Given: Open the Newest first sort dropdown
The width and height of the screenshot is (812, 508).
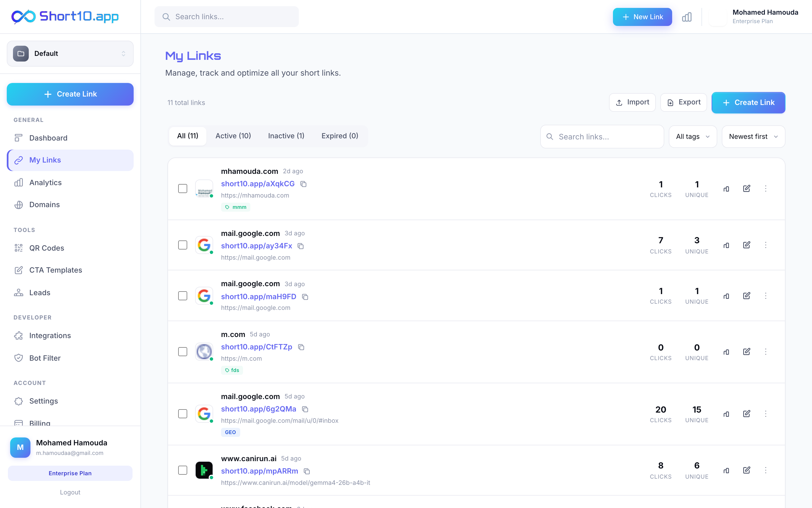Looking at the screenshot, I should coord(753,136).
